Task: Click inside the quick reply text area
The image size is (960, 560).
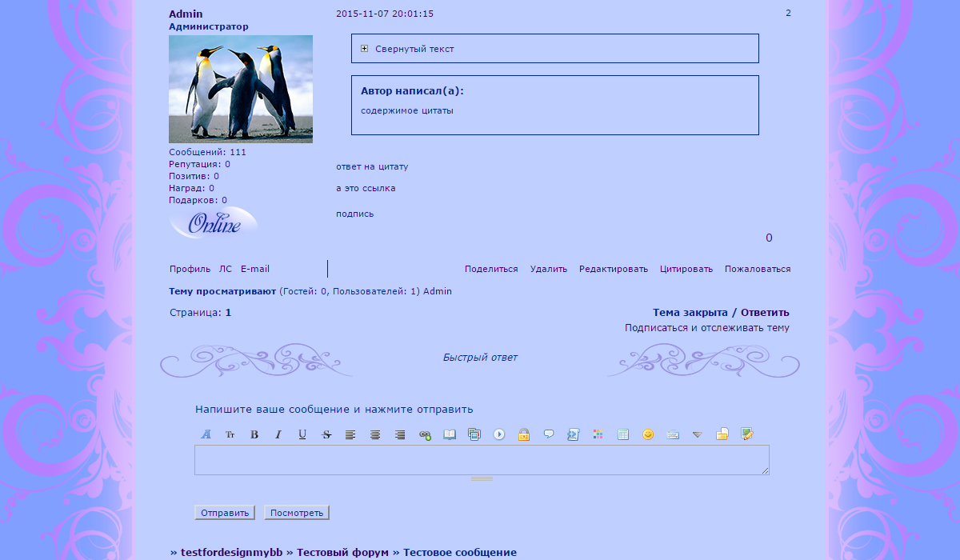Action: tap(482, 460)
